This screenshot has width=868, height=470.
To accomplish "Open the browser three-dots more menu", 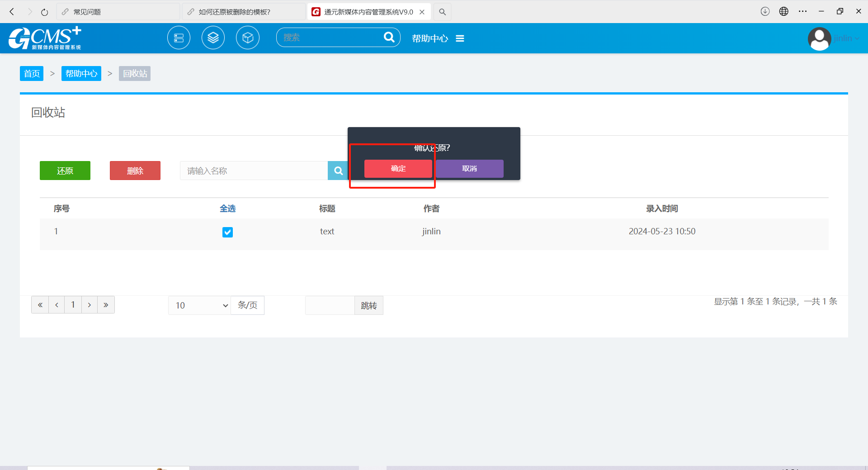I will click(802, 12).
